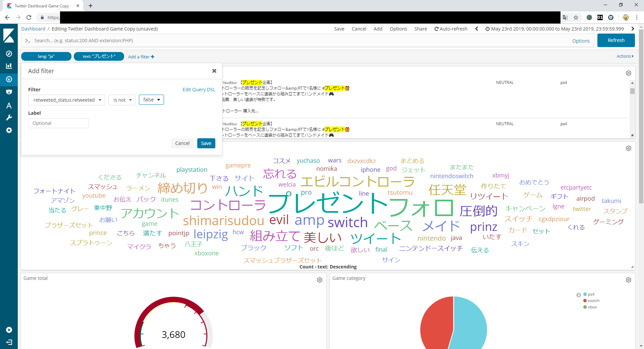Toggle the xbox legend entry
Image resolution: width=644 pixels, height=349 pixels.
(592, 307)
